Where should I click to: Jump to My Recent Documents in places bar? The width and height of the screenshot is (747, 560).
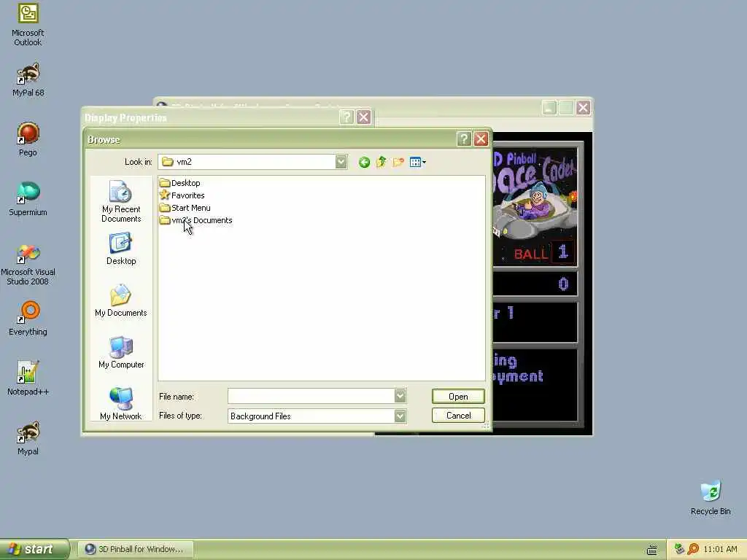pyautogui.click(x=121, y=201)
